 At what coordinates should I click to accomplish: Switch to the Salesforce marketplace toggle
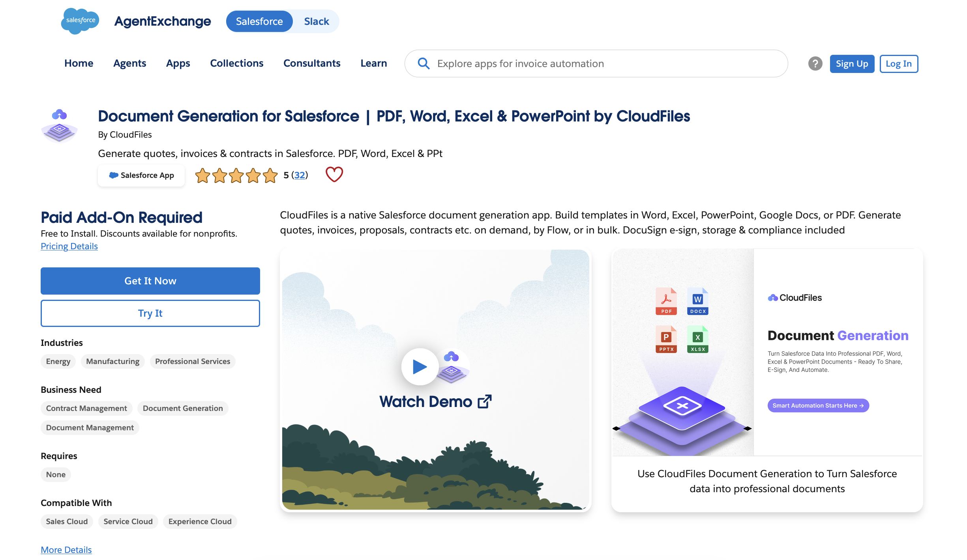tap(259, 21)
